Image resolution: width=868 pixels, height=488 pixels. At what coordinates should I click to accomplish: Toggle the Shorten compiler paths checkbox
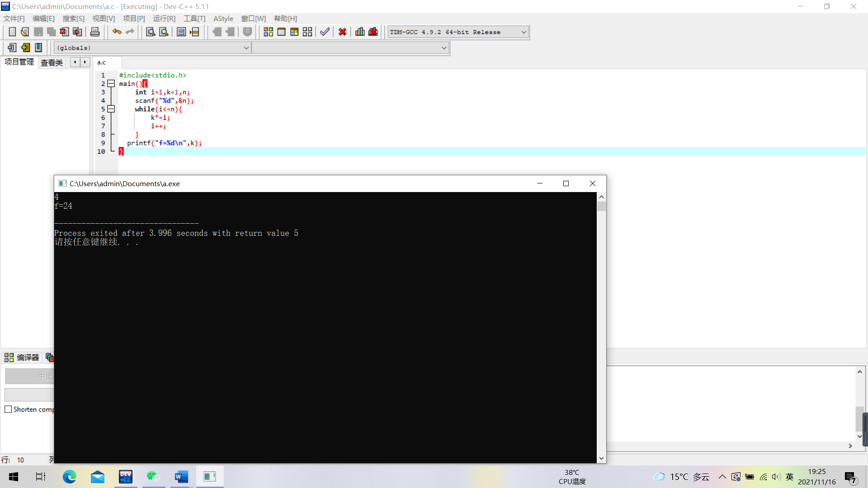[8, 409]
